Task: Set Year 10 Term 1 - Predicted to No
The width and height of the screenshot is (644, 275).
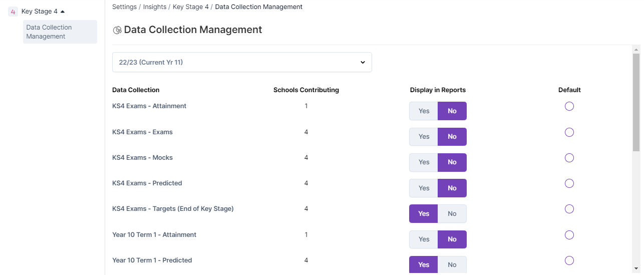Action: tap(452, 264)
